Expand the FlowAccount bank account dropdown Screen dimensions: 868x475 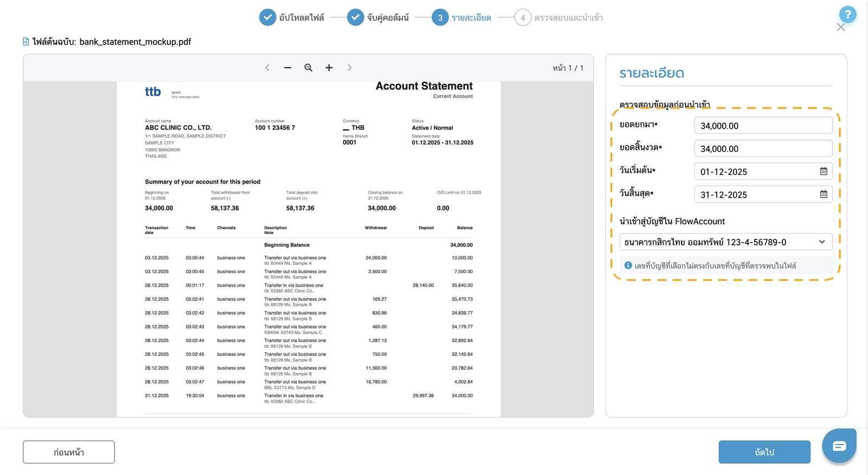(726, 242)
